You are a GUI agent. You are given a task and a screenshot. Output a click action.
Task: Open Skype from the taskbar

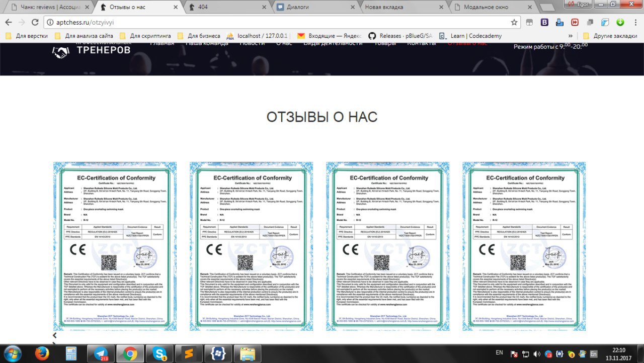(x=159, y=354)
